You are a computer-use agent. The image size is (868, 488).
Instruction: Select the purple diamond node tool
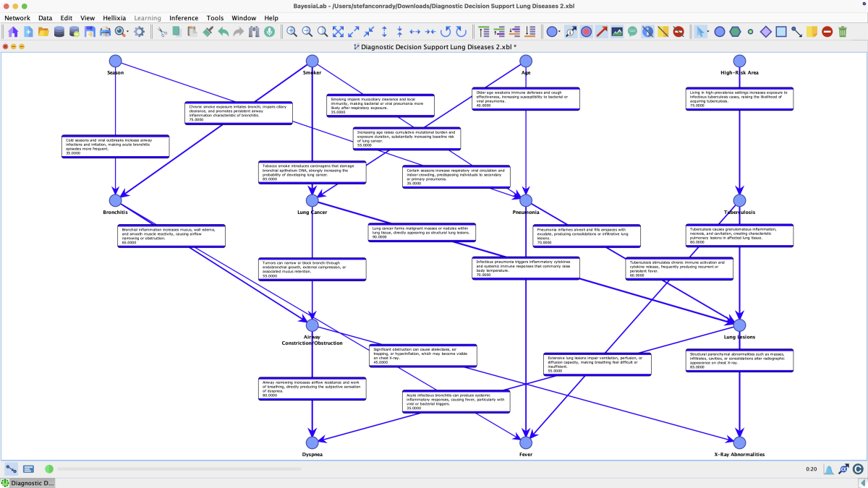tap(766, 32)
